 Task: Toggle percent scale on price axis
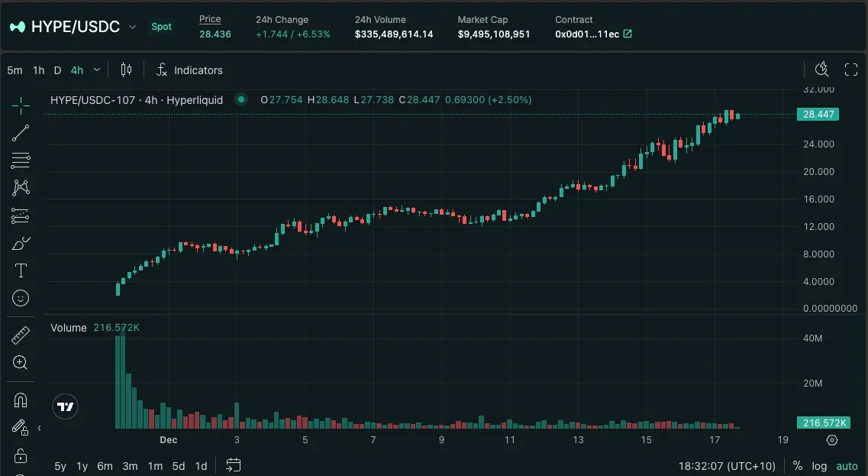[797, 466]
